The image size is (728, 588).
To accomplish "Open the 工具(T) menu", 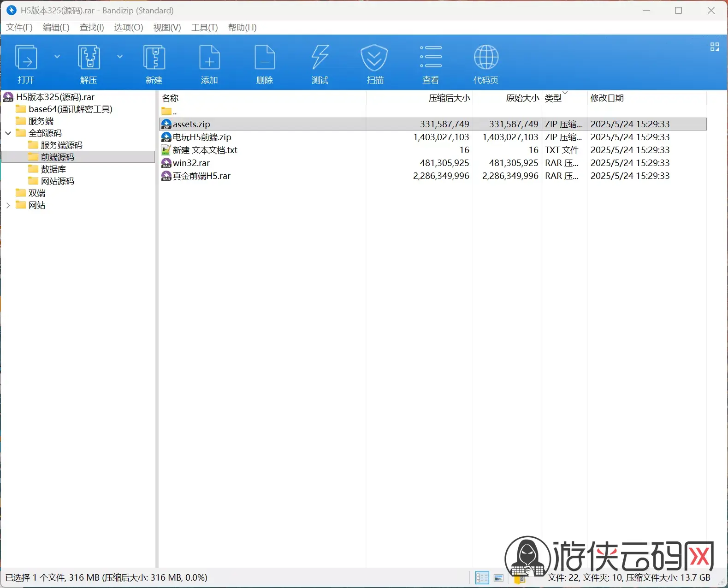I will [205, 28].
